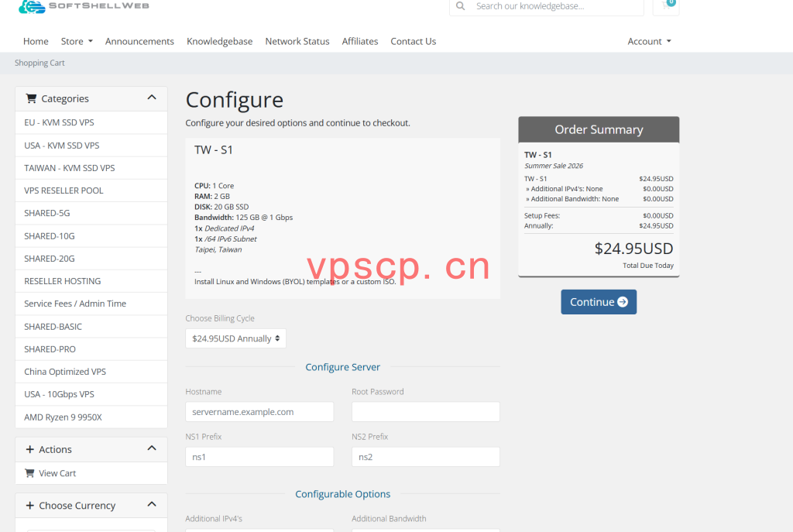Open the Account dropdown menu
The width and height of the screenshot is (793, 532).
point(650,41)
